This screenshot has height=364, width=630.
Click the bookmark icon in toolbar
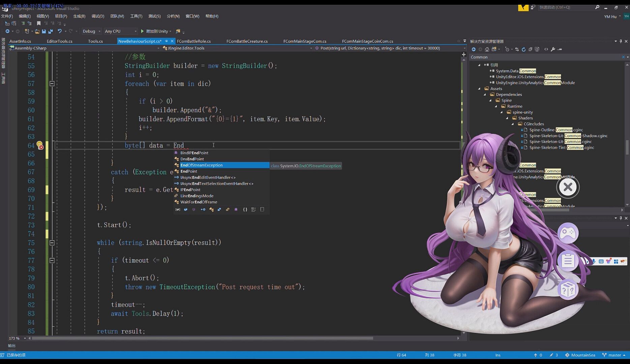(39, 23)
